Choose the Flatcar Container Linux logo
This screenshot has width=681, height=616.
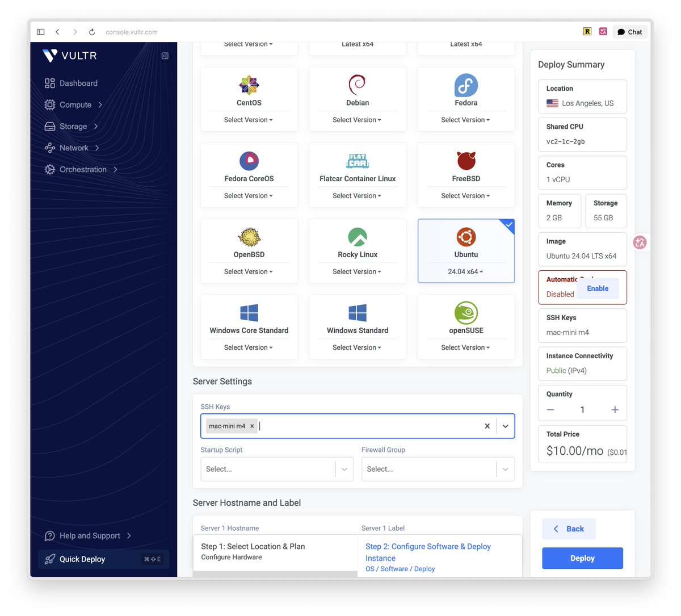(x=358, y=161)
